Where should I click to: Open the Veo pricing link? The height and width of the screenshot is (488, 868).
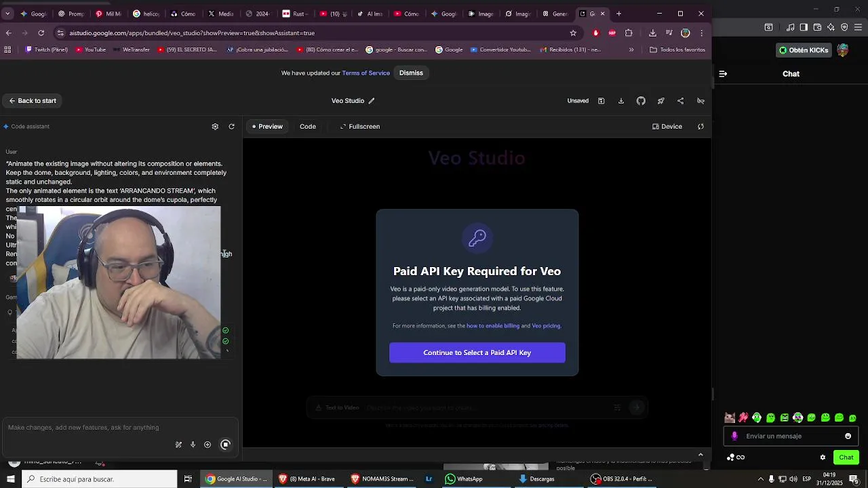pos(546,326)
